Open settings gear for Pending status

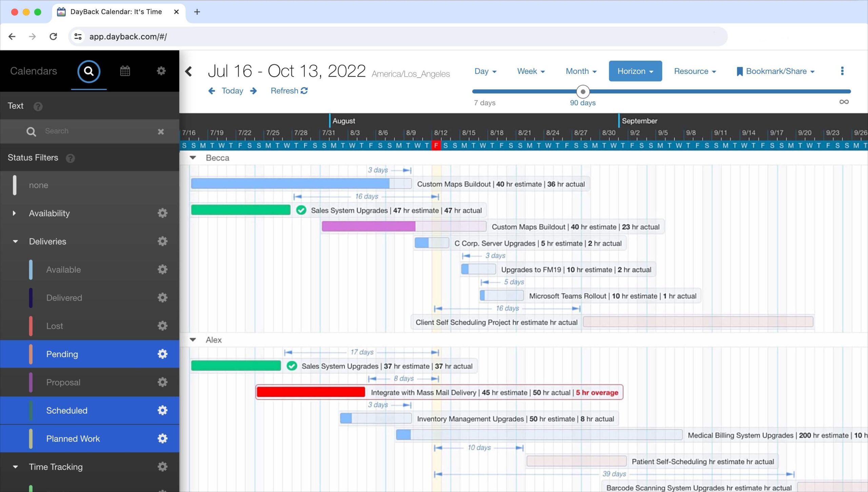[162, 354]
